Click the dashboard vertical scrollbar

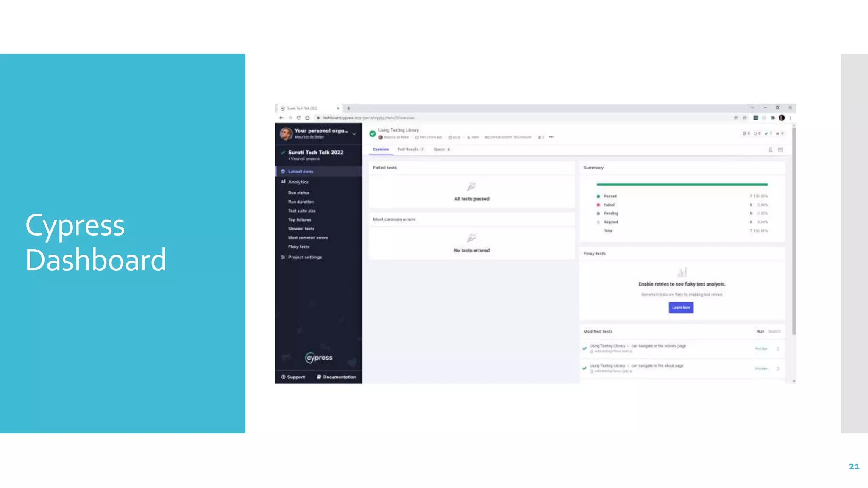(794, 231)
